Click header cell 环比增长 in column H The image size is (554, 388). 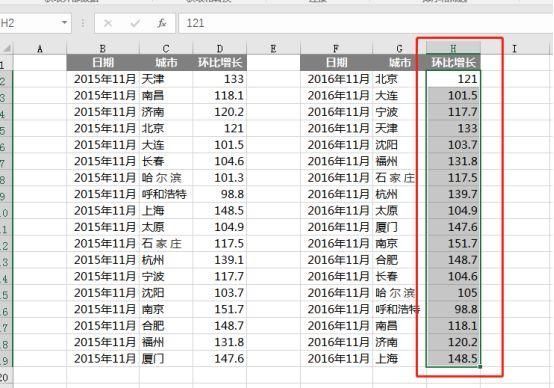(x=453, y=63)
